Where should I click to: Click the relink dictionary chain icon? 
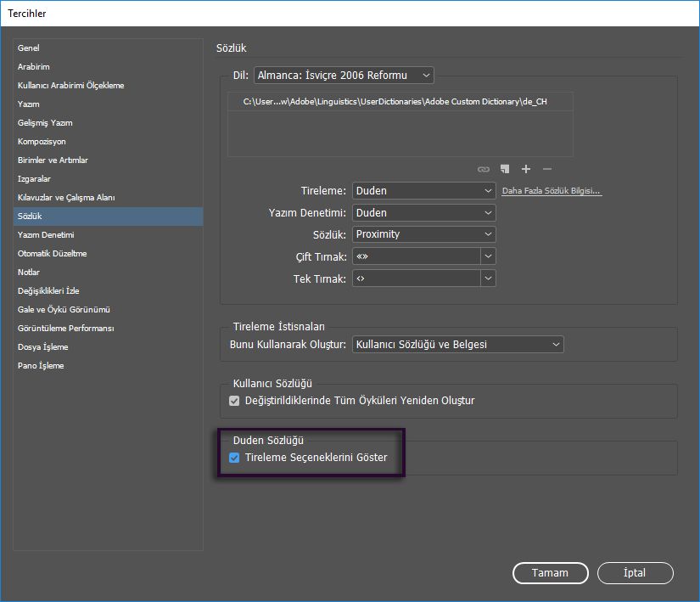tap(484, 169)
